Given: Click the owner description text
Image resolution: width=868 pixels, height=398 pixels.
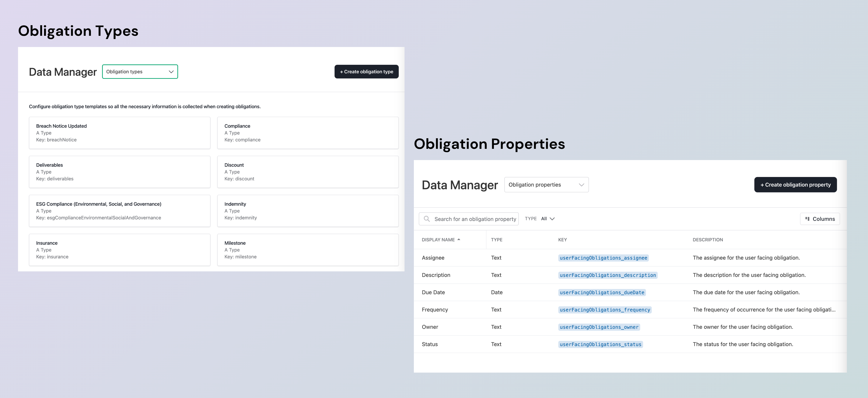Looking at the screenshot, I should point(743,327).
